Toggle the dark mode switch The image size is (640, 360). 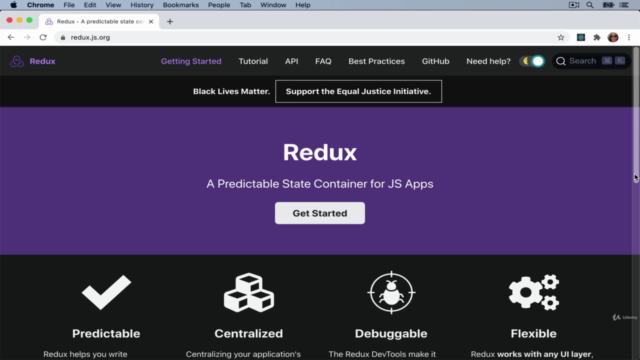532,61
